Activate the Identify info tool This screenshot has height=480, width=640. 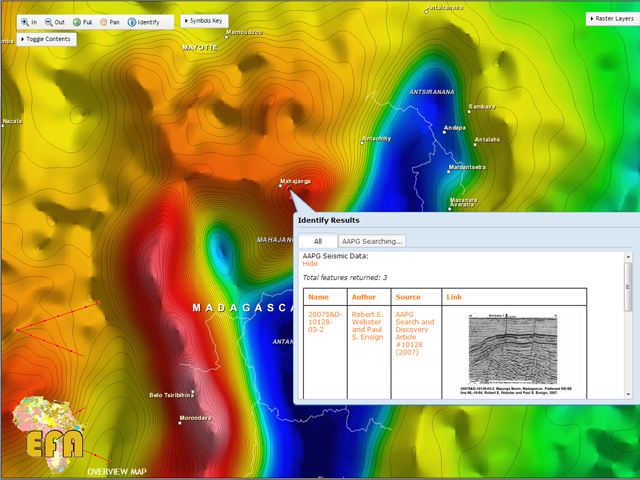[x=144, y=22]
